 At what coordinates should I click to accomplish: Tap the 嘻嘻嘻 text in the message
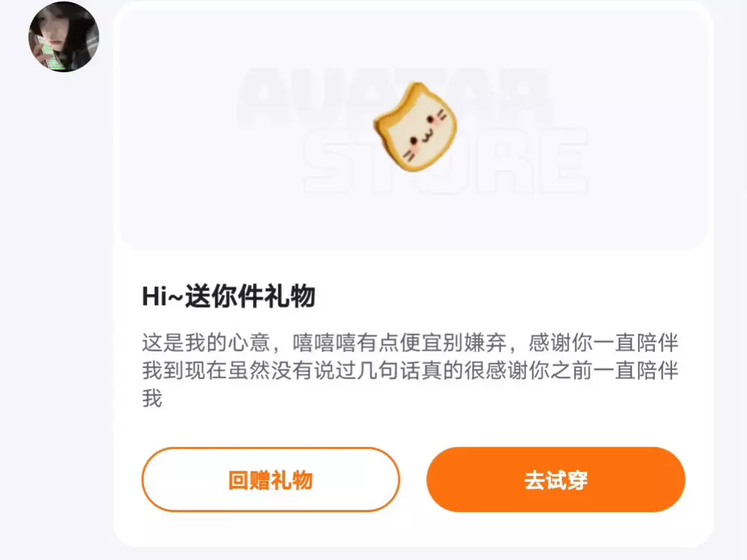pos(324,342)
